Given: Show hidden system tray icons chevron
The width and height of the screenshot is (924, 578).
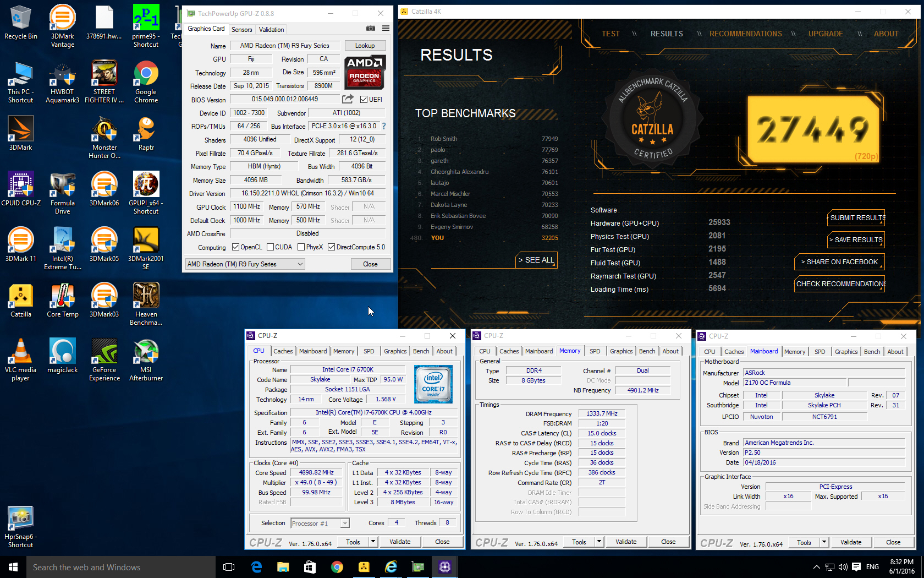Looking at the screenshot, I should (817, 567).
